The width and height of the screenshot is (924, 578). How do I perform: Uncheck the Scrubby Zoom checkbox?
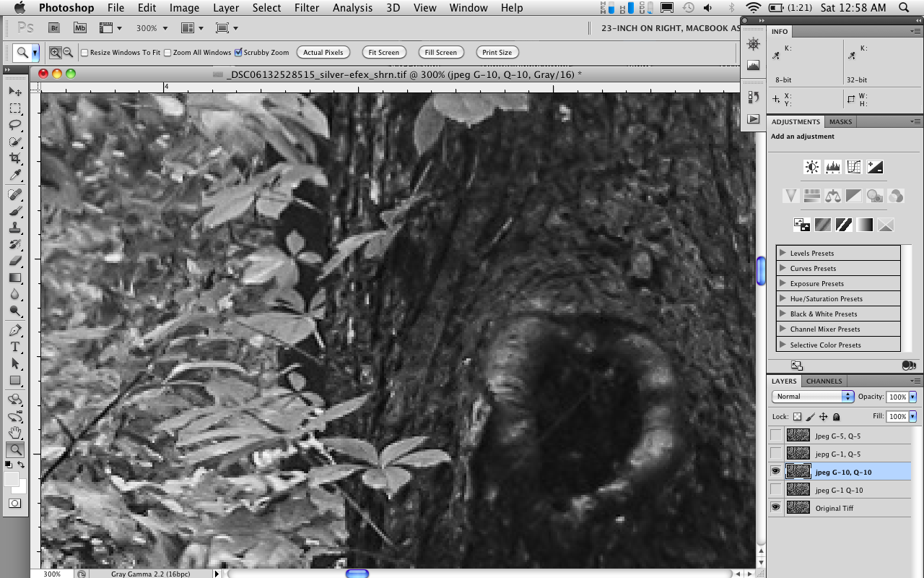tap(238, 53)
